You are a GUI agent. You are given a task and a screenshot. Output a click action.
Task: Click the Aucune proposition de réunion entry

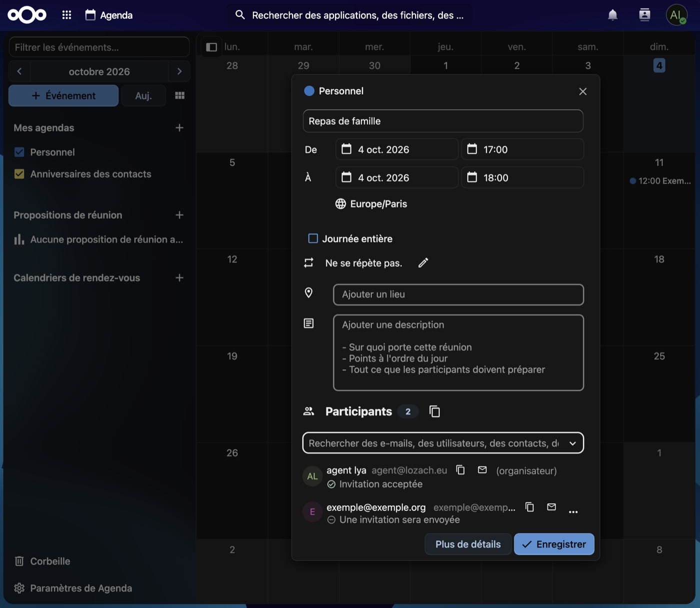pos(99,239)
